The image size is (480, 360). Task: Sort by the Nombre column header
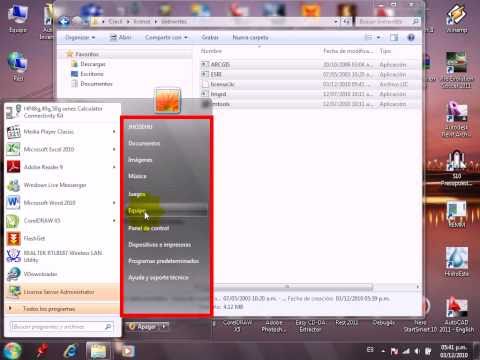pyautogui.click(x=211, y=51)
